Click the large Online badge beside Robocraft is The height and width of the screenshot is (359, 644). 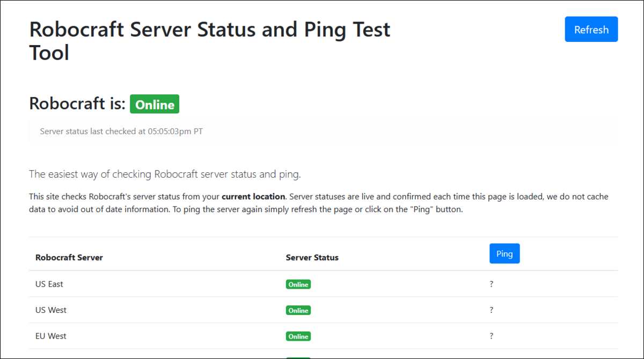(155, 105)
